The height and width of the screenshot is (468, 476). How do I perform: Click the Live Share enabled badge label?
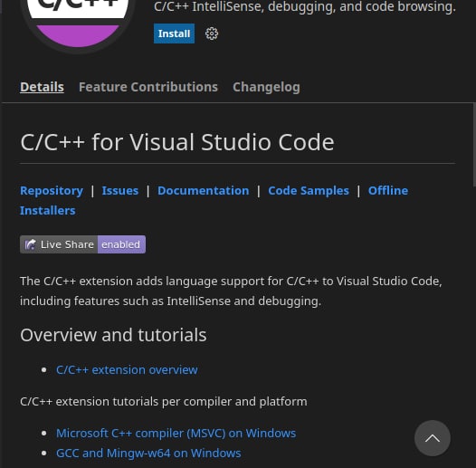point(82,244)
